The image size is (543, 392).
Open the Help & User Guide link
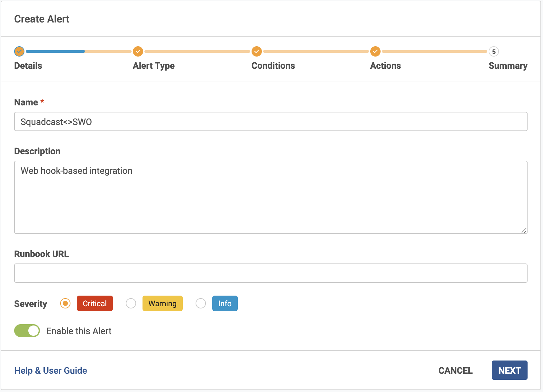click(x=51, y=370)
